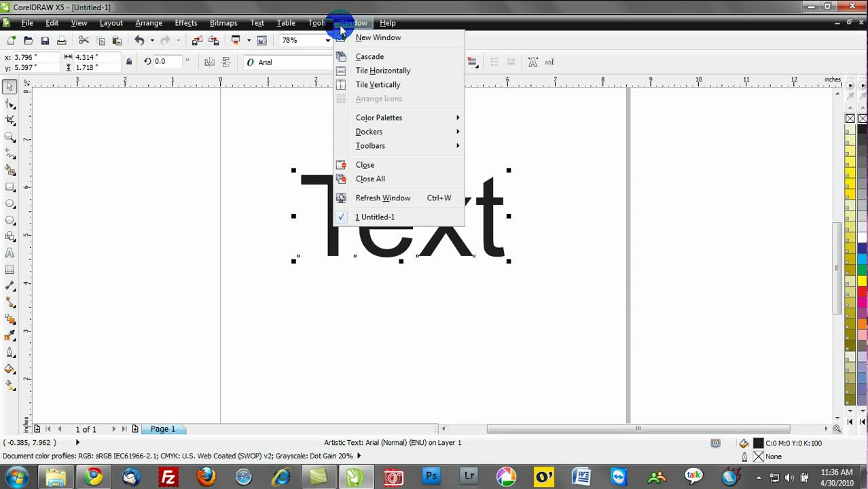Click the New document icon
Viewport: 868px width, 489px height.
click(x=12, y=41)
